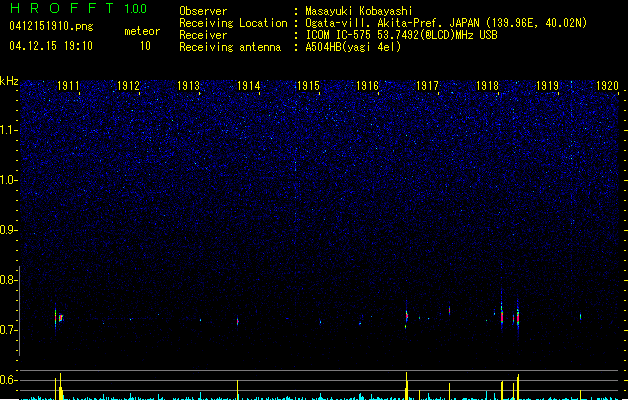This screenshot has height=400, width=629.
Task: Click the 1912 time axis marker
Action: pos(128,86)
